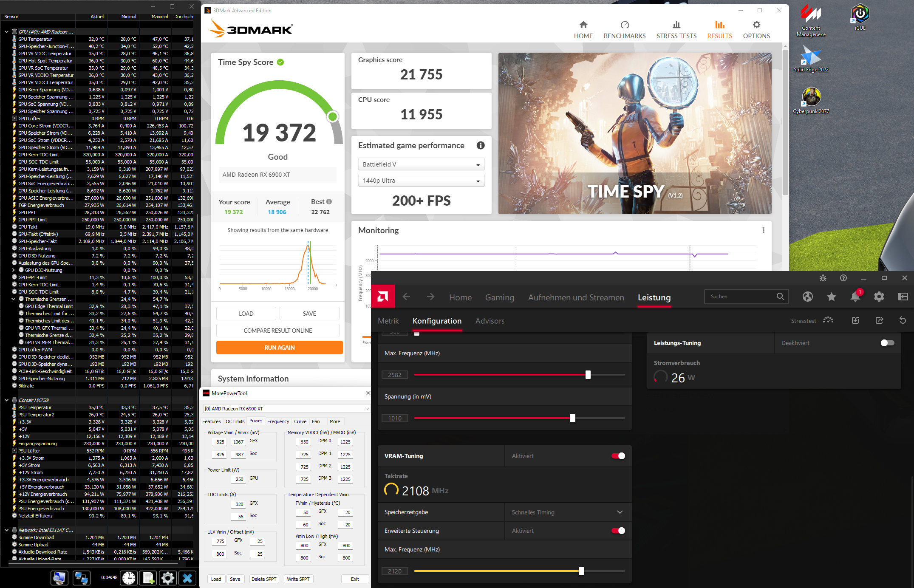The image size is (914, 588).
Task: Open the AMD Software settings gear
Action: [879, 297]
